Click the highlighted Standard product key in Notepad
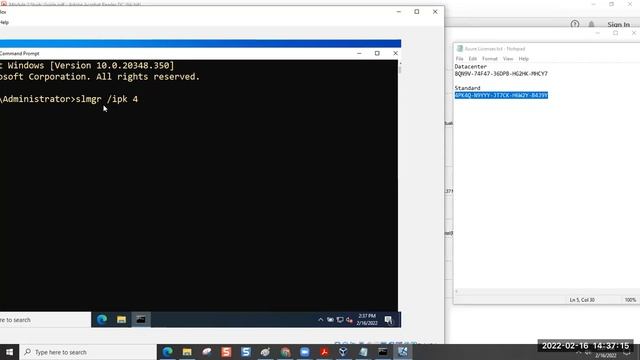 pyautogui.click(x=501, y=96)
